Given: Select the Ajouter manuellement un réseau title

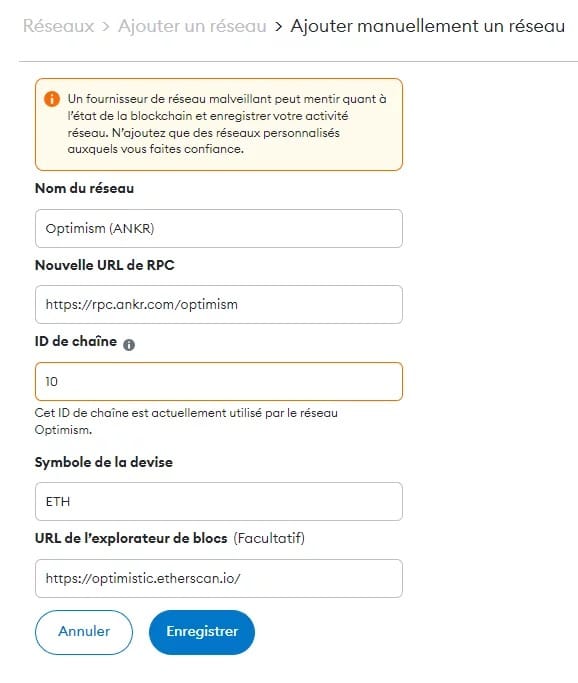Looking at the screenshot, I should point(428,26).
